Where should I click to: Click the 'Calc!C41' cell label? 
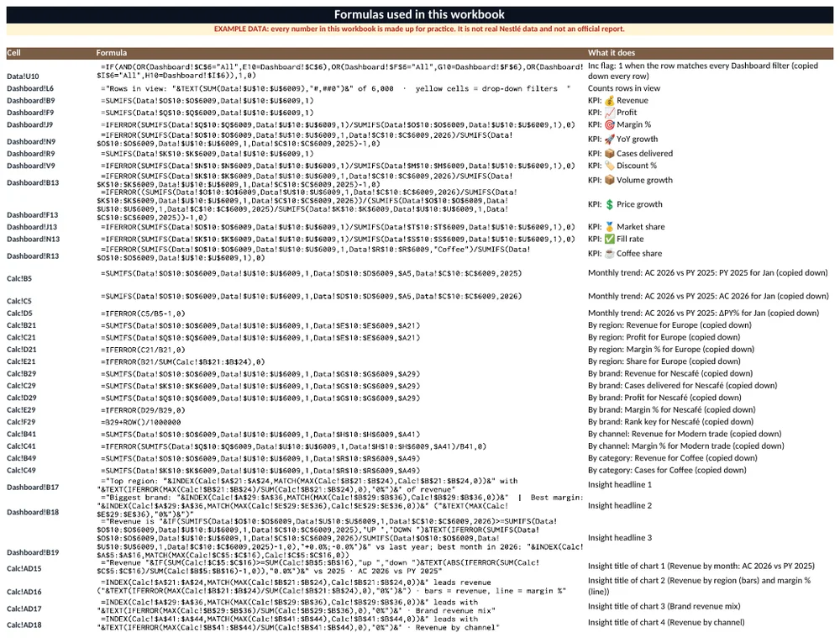tap(22, 446)
